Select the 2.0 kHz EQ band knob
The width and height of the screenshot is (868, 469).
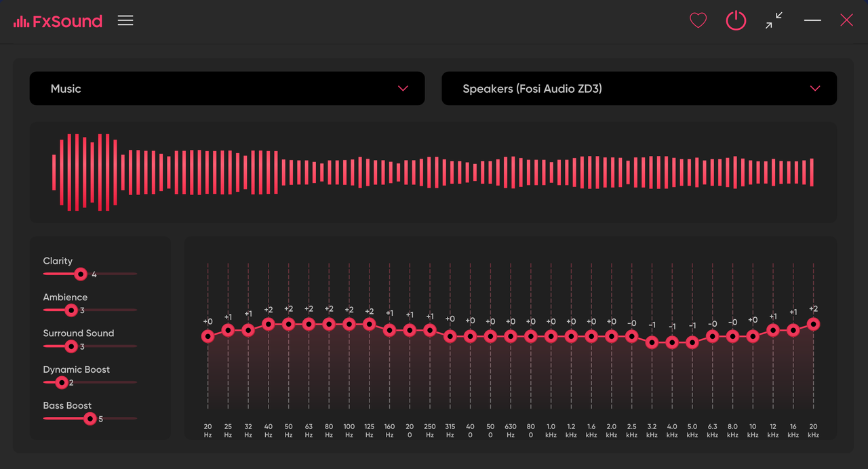pyautogui.click(x=612, y=336)
